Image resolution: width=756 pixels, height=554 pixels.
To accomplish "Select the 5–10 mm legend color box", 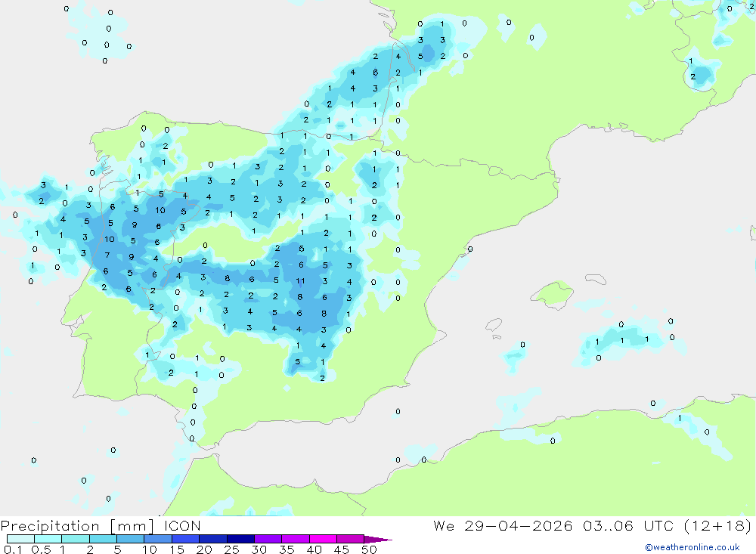I will tap(131, 539).
